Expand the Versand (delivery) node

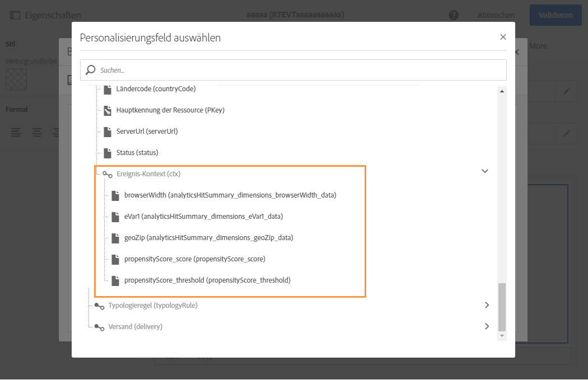point(487,326)
